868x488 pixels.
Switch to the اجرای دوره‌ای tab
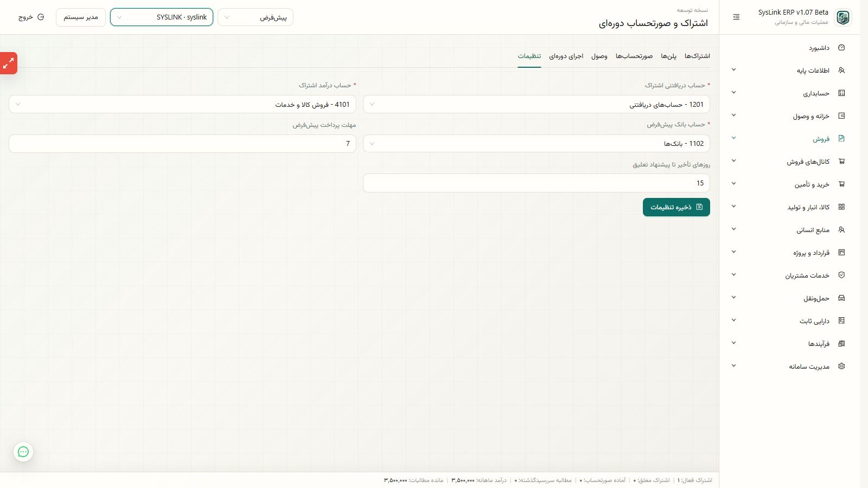coord(566,56)
